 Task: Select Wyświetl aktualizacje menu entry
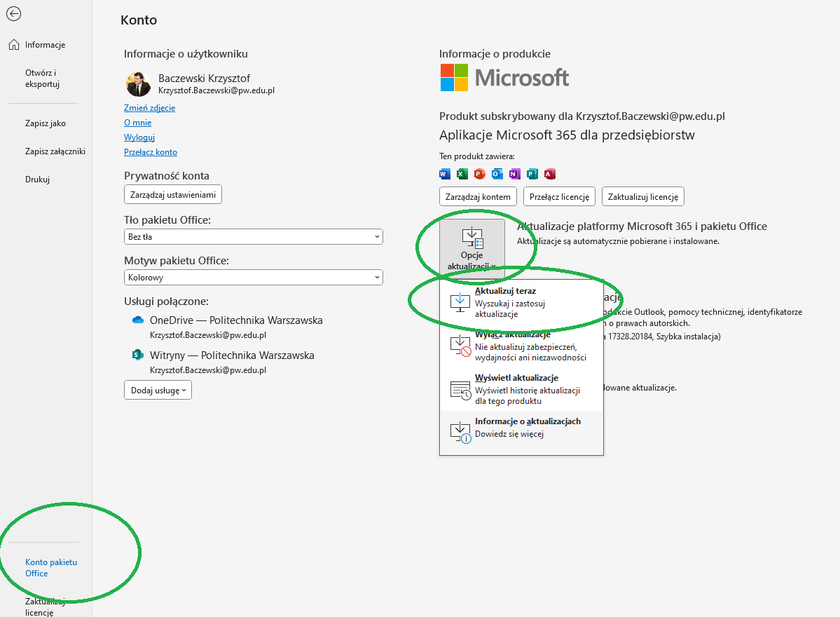click(x=521, y=390)
